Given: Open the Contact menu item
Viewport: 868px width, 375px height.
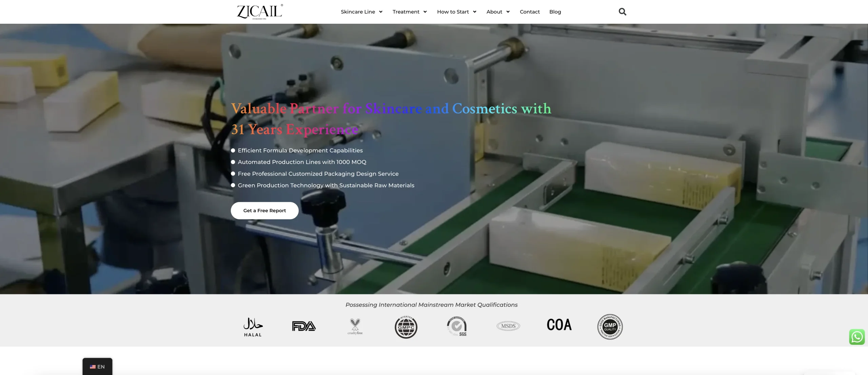Looking at the screenshot, I should point(530,12).
